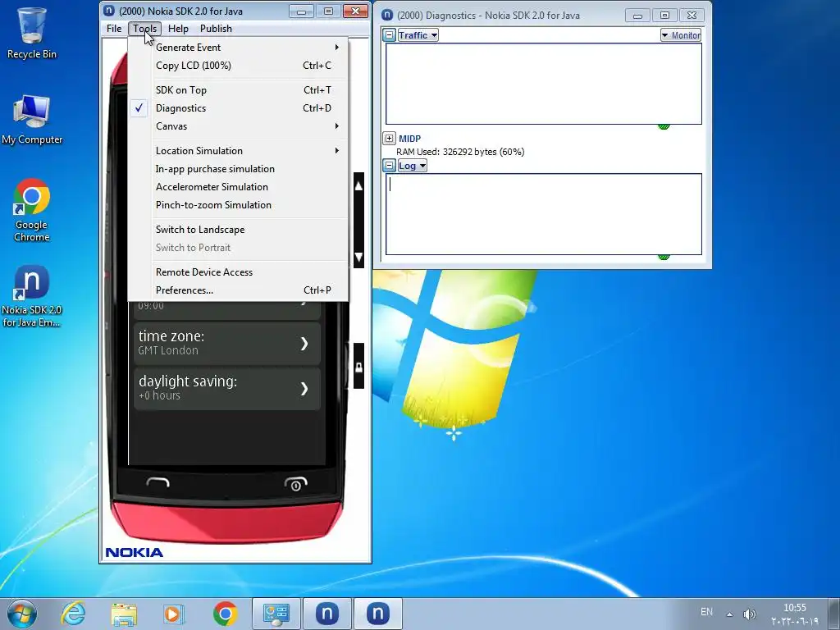The width and height of the screenshot is (840, 630).
Task: Open Preferences dialog from Tools menu
Action: pos(238,290)
